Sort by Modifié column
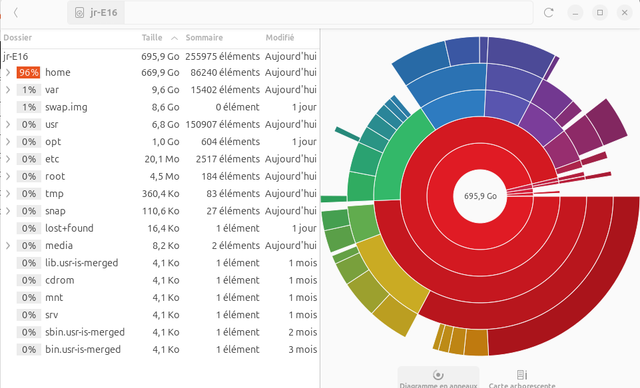This screenshot has width=640, height=388. click(x=280, y=38)
